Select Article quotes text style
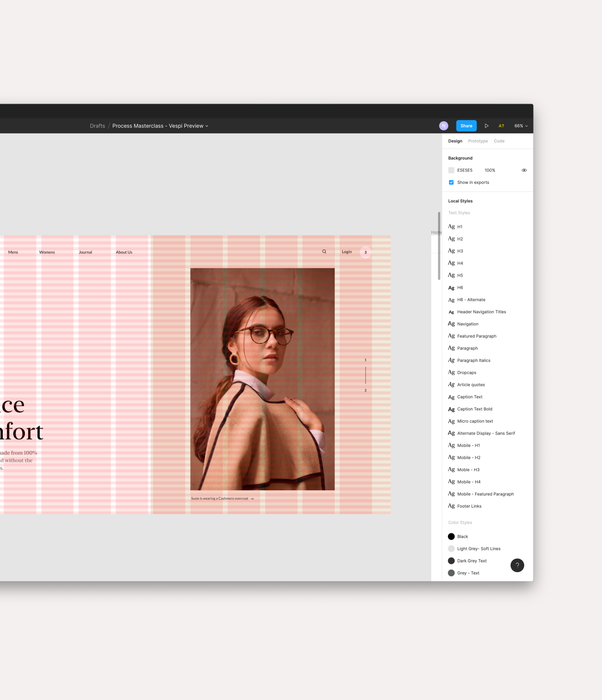The image size is (602, 700). pyautogui.click(x=487, y=385)
